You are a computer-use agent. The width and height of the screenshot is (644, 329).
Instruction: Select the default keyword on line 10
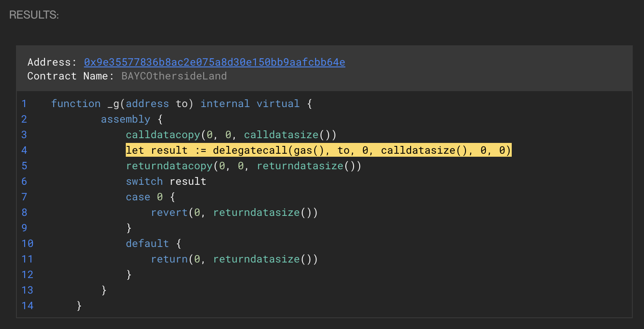[147, 244]
